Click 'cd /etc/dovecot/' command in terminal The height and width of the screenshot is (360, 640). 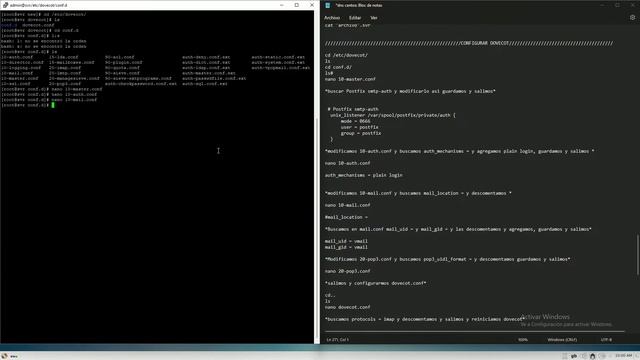(x=65, y=14)
